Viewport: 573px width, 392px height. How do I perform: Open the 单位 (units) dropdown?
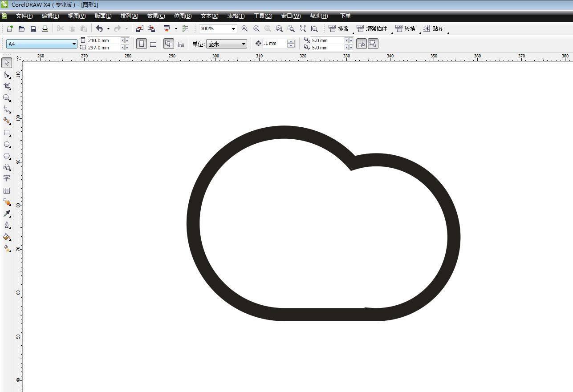pyautogui.click(x=244, y=44)
